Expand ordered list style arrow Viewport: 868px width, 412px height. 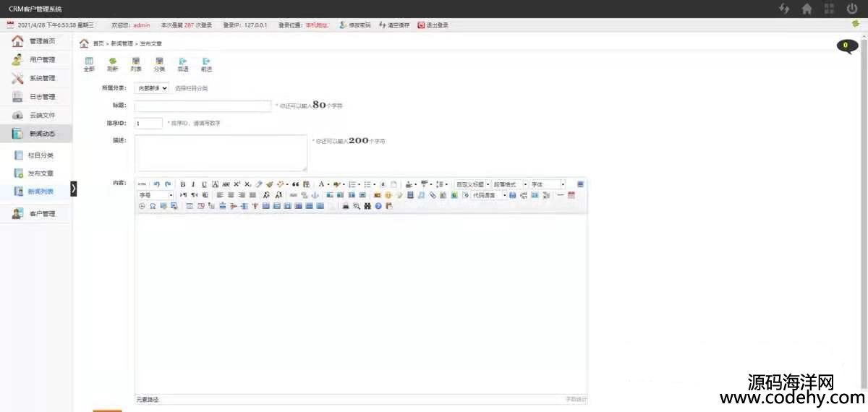click(359, 184)
